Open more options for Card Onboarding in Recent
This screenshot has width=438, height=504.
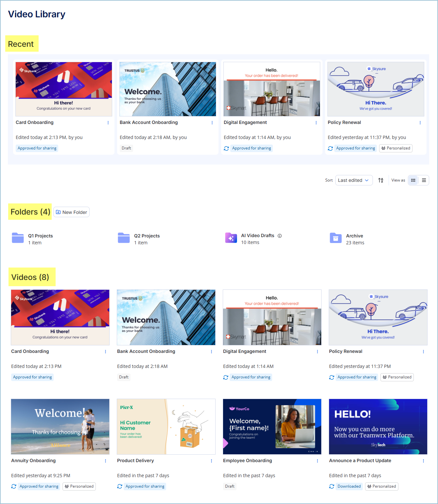108,123
